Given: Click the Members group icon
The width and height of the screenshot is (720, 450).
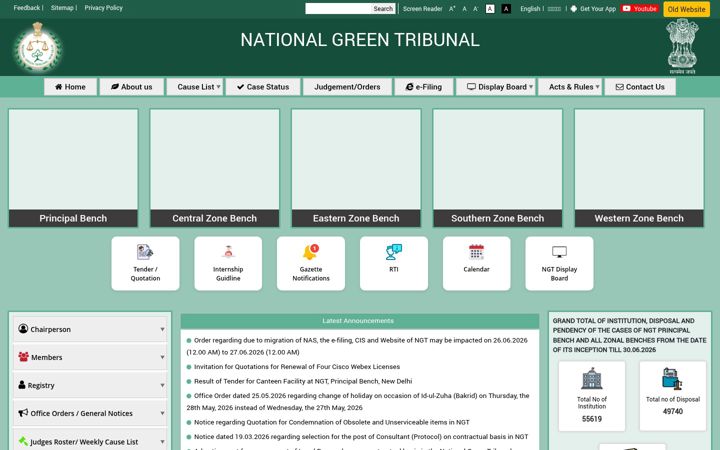Looking at the screenshot, I should pyautogui.click(x=23, y=357).
